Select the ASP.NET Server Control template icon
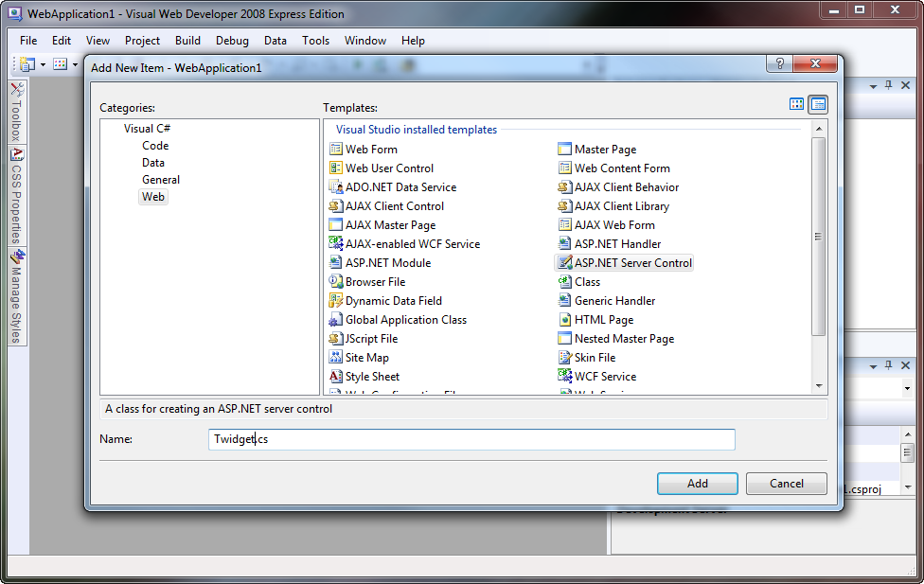The height and width of the screenshot is (584, 924). (x=564, y=262)
